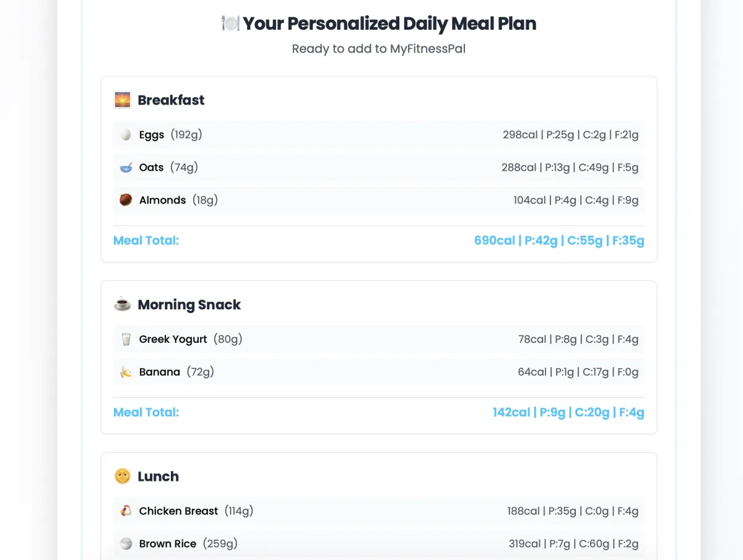The height and width of the screenshot is (560, 743).
Task: Click Ready to add to MyFitnessPal subtitle
Action: coord(379,49)
